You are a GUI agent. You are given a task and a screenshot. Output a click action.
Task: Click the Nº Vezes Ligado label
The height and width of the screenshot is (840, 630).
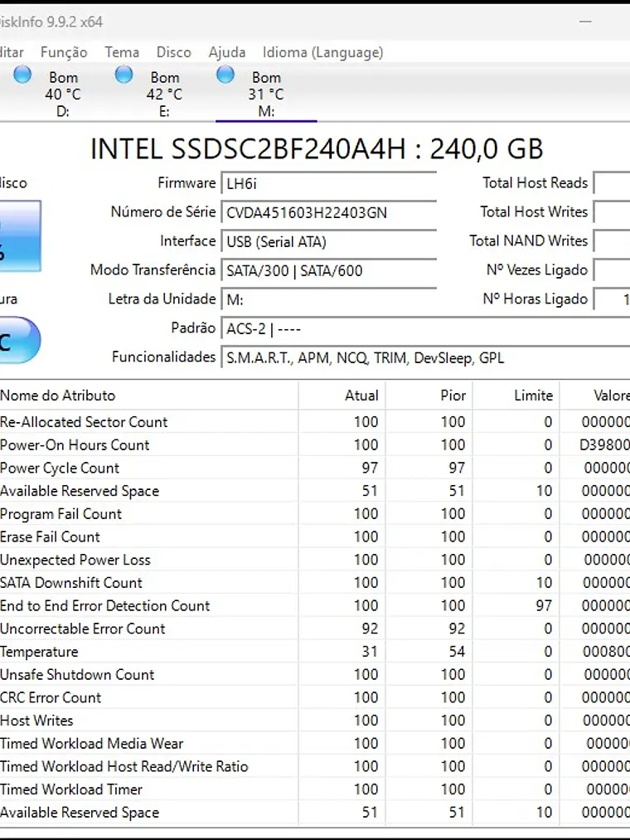coord(537,270)
